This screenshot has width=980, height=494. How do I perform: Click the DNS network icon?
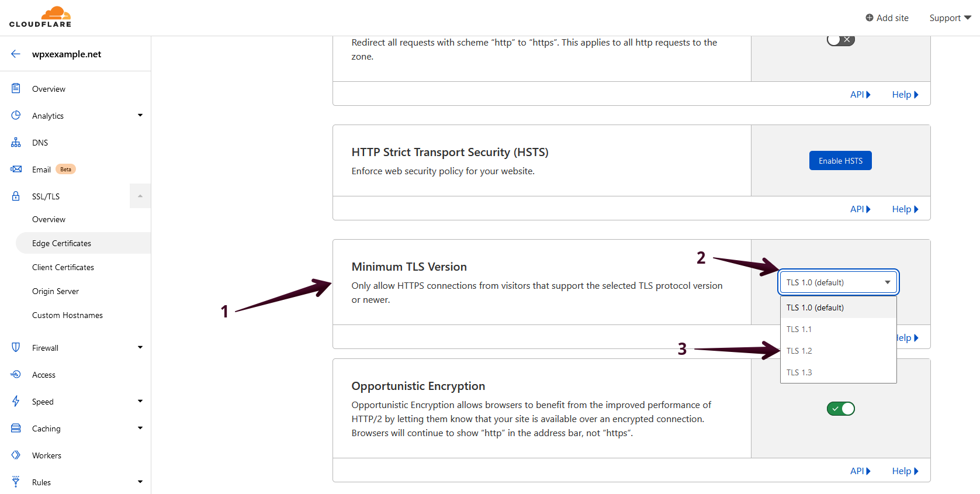tap(16, 143)
